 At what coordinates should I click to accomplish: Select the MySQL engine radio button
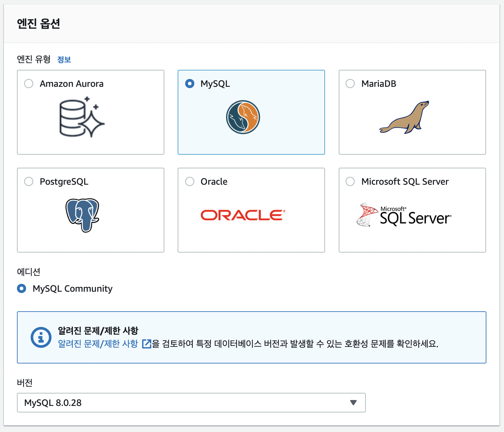(x=190, y=84)
